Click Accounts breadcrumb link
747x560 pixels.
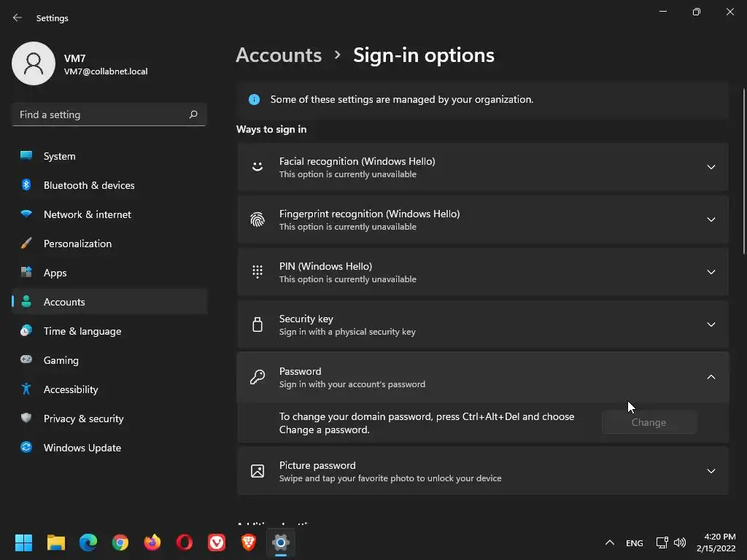[x=279, y=55]
